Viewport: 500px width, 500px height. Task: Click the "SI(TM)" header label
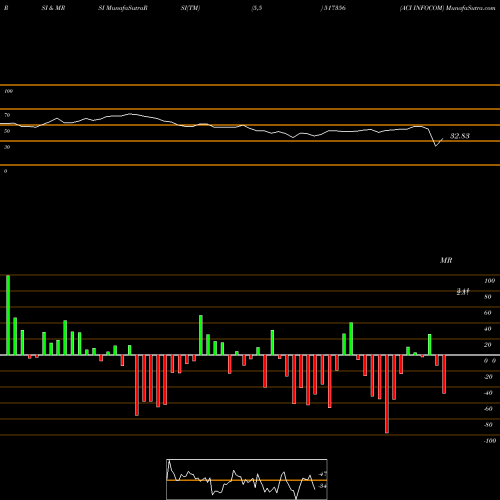190,8
